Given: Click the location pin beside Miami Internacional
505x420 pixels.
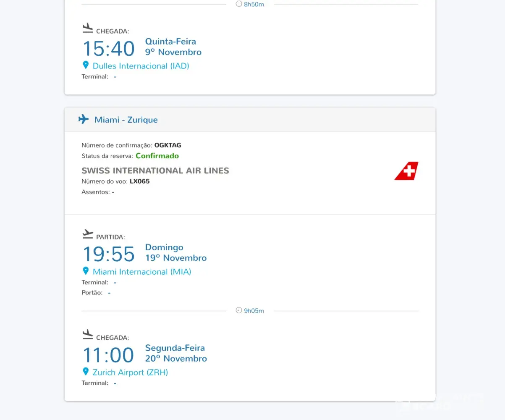Looking at the screenshot, I should [86, 271].
